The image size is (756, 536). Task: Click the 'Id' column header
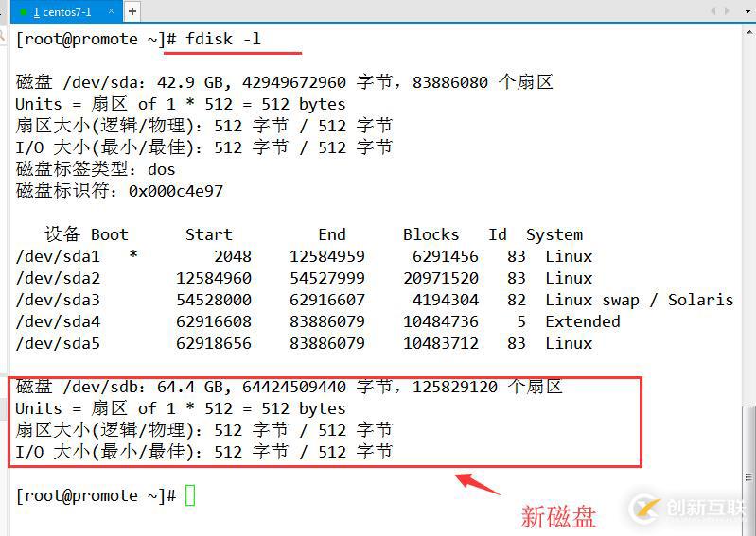point(497,234)
